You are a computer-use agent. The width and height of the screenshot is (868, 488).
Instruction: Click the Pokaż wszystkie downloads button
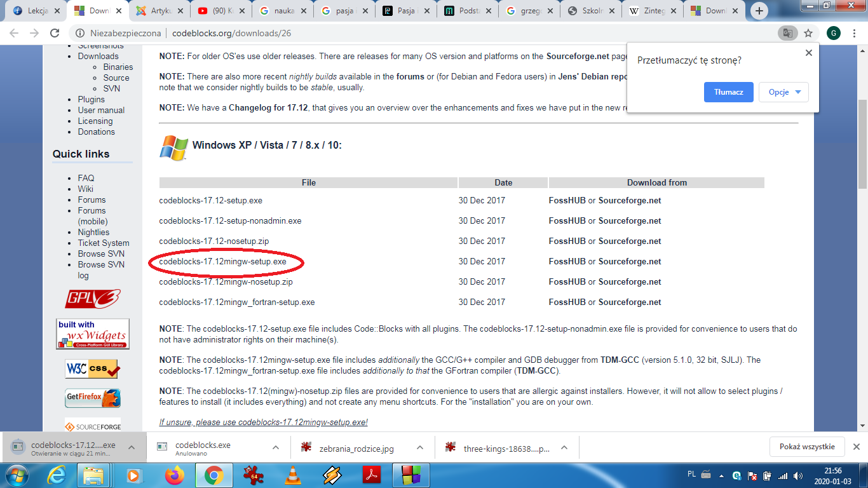[807, 447]
